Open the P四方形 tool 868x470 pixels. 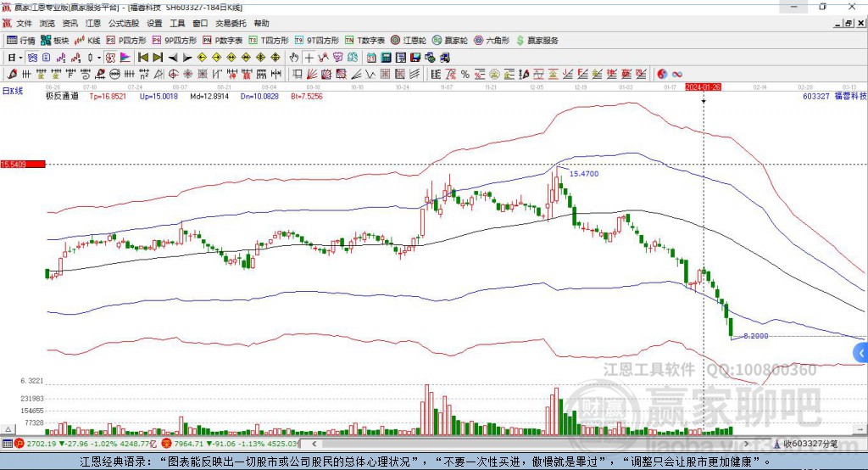click(x=125, y=41)
